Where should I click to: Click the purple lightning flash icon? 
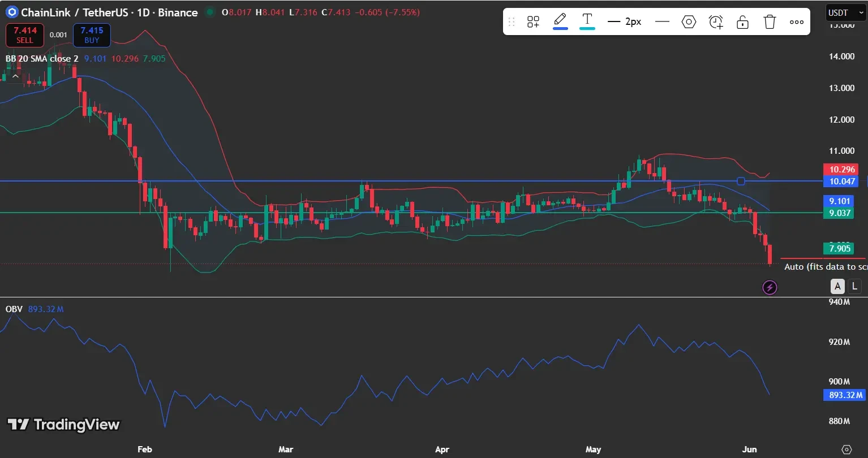pos(770,288)
